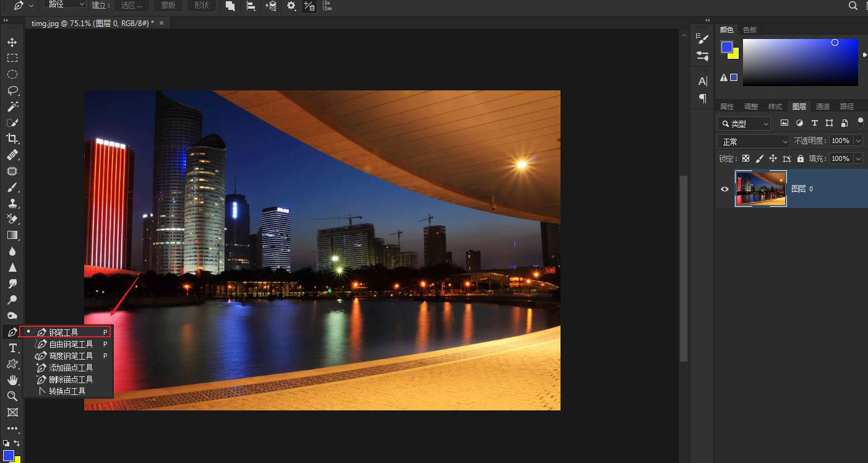The width and height of the screenshot is (868, 463).
Task: Open path operations in options bar
Action: click(x=230, y=6)
